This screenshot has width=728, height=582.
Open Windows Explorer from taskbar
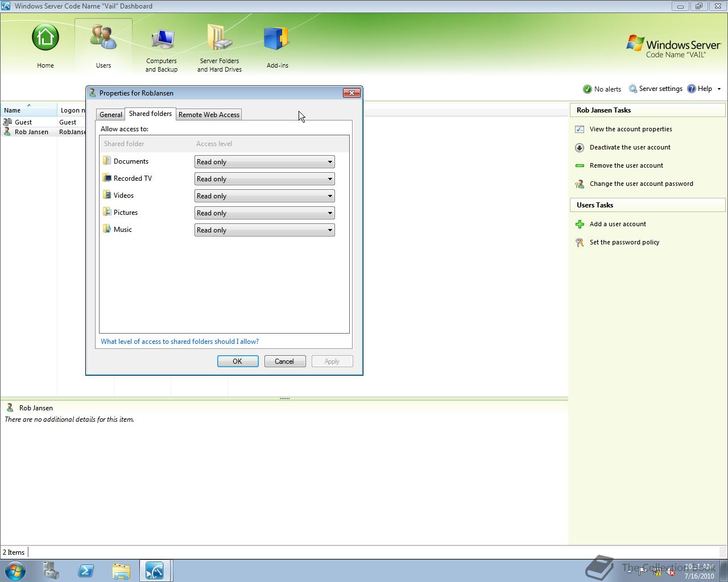pyautogui.click(x=121, y=571)
